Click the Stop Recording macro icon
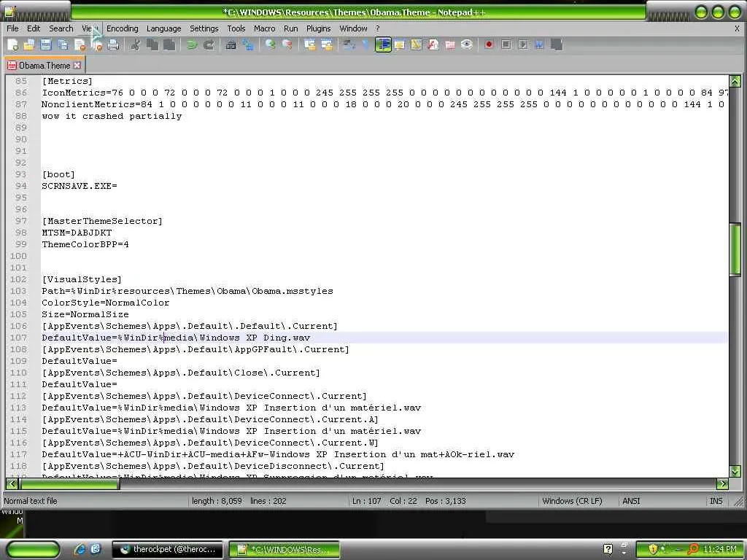The width and height of the screenshot is (747, 560). pyautogui.click(x=506, y=44)
